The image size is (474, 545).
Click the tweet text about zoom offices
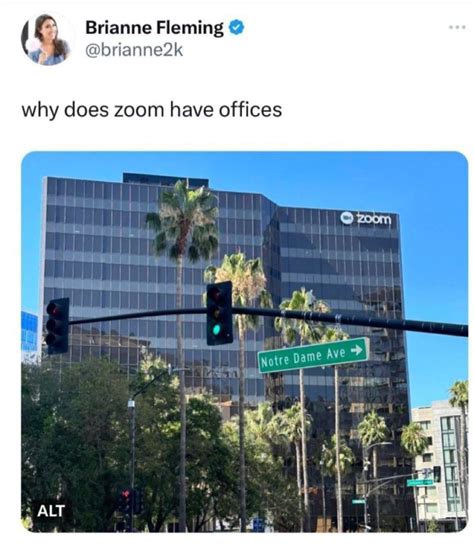click(152, 110)
